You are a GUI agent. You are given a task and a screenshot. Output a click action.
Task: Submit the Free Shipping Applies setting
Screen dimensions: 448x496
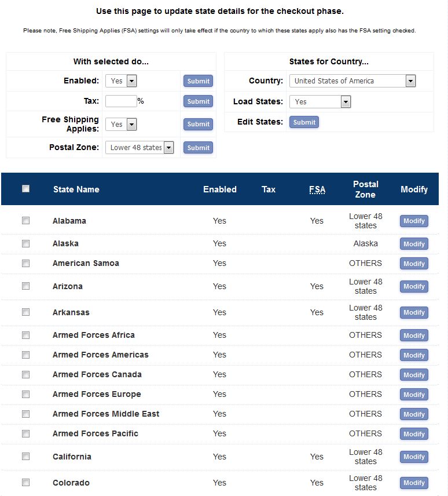click(198, 124)
